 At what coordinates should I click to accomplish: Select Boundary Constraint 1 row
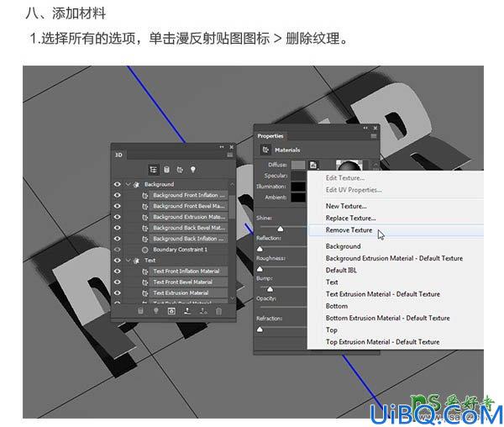pyautogui.click(x=180, y=250)
